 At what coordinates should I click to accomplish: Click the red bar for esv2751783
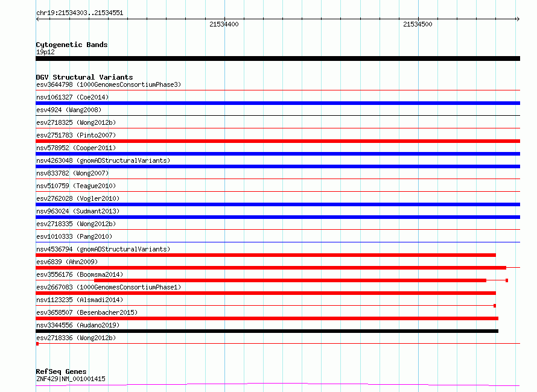tap(278, 141)
